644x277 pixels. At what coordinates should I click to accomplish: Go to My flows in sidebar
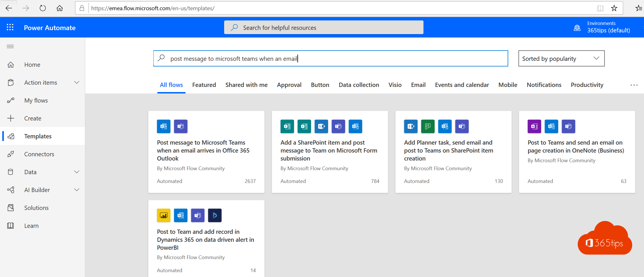pos(43,101)
